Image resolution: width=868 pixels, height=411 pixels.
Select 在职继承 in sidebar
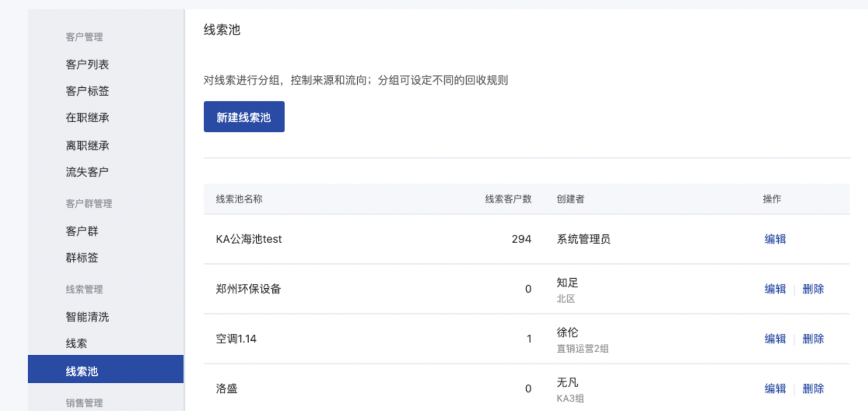point(87,118)
